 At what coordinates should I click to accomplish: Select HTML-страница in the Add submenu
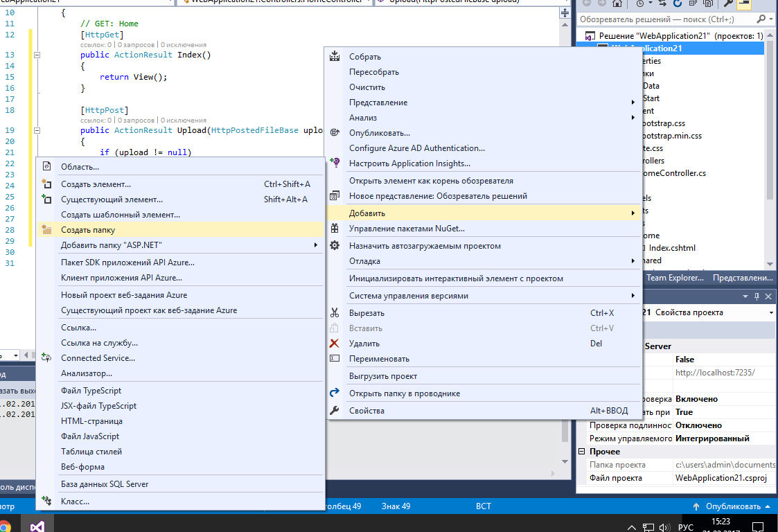pyautogui.click(x=91, y=421)
